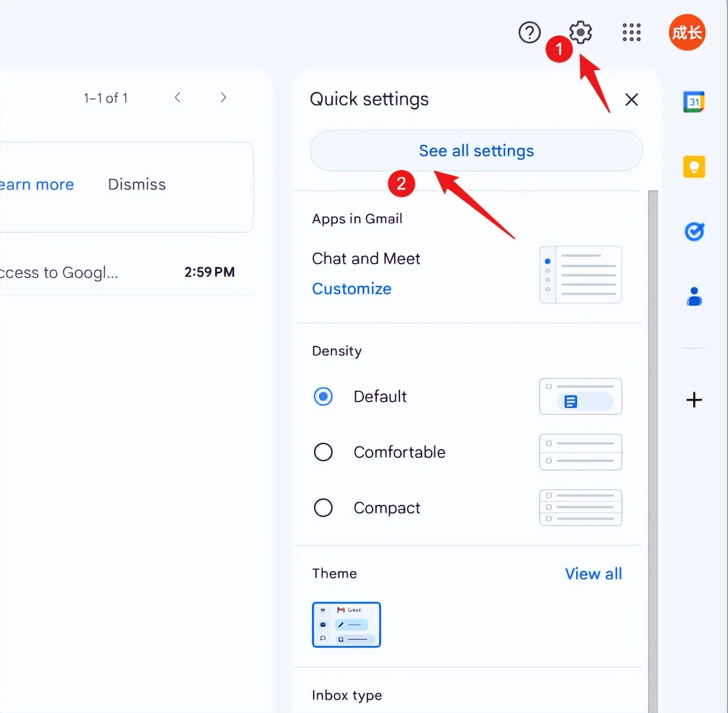
Task: Click the 1–1 of 1 counter
Action: [x=105, y=98]
